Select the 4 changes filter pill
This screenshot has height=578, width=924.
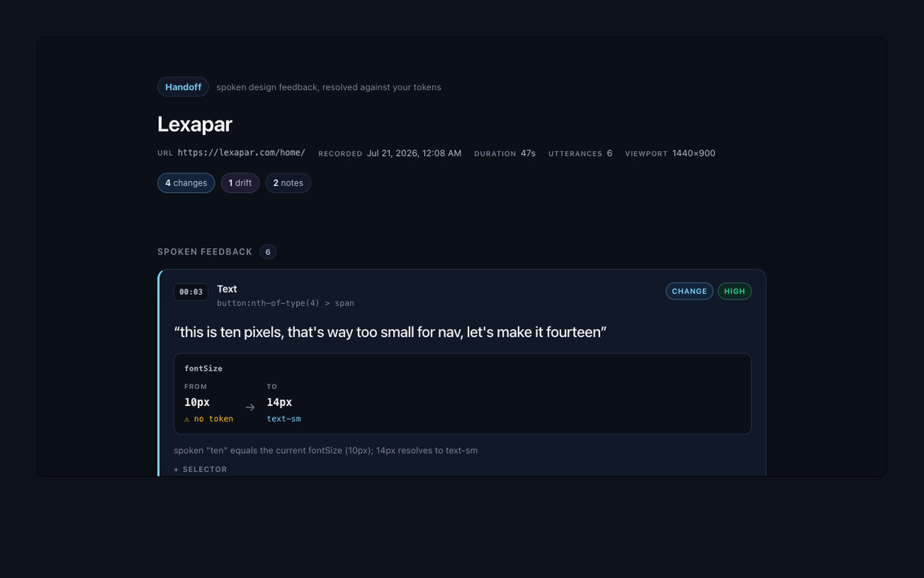point(186,183)
